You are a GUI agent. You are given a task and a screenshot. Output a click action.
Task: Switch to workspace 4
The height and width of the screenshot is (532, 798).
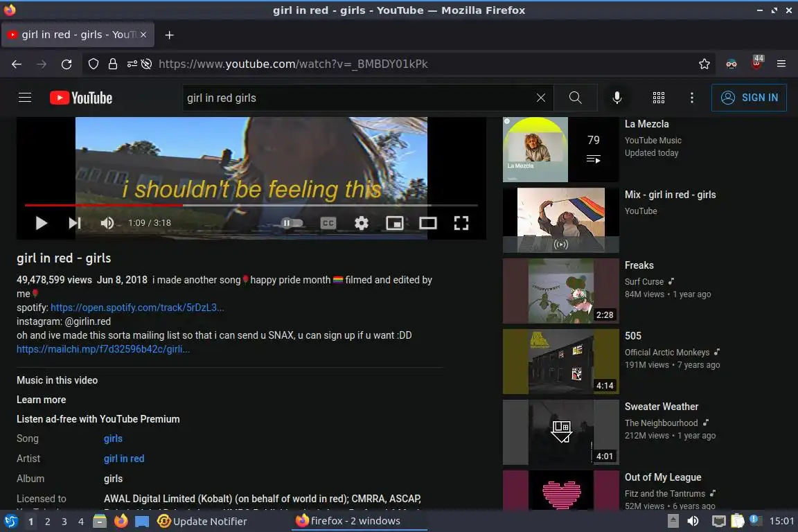pyautogui.click(x=80, y=522)
